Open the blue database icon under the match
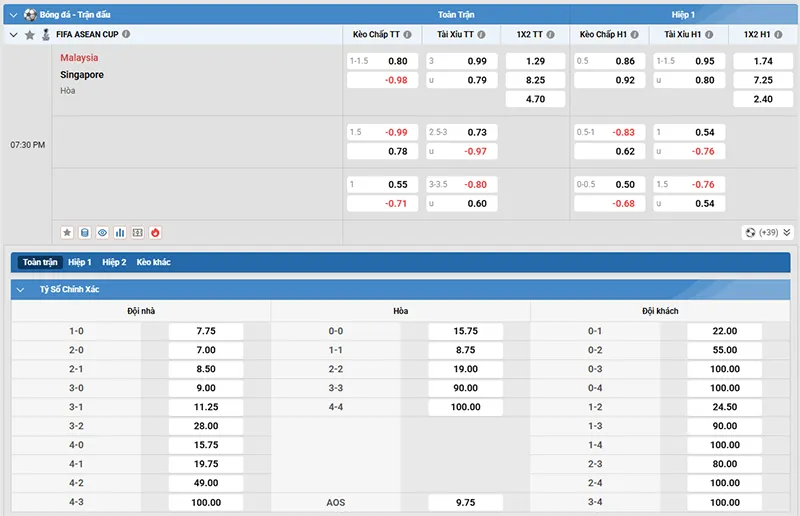The width and height of the screenshot is (800, 516). coord(85,233)
